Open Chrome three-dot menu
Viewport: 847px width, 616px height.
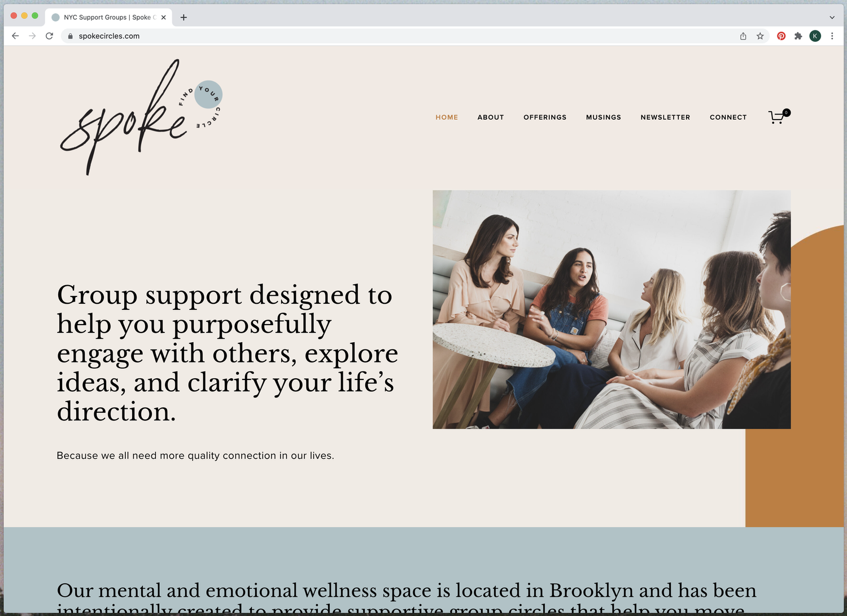click(832, 36)
